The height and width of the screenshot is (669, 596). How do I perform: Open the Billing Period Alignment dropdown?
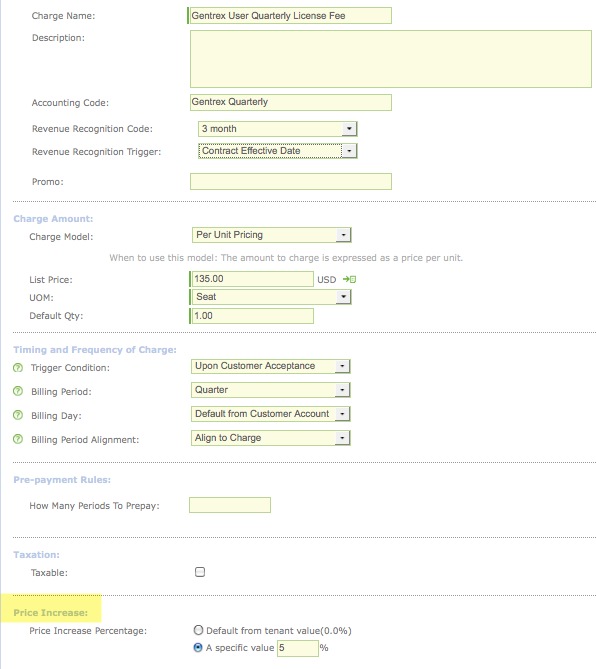click(x=270, y=438)
